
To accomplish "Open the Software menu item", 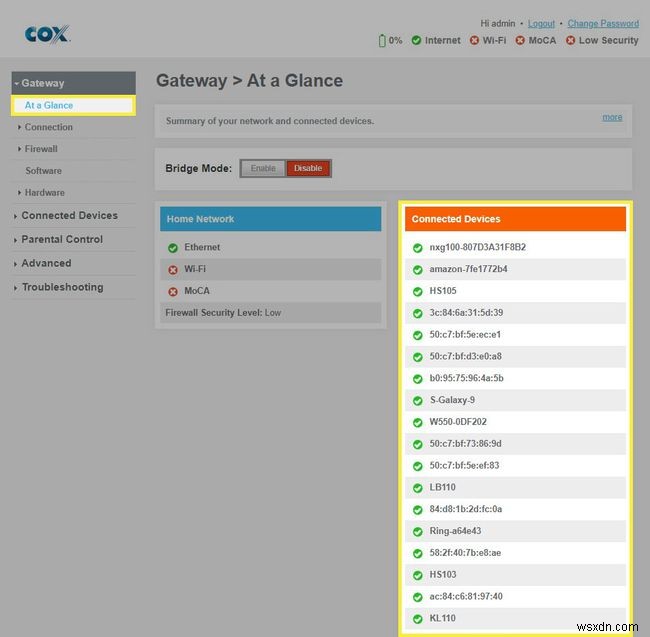I will [x=44, y=171].
